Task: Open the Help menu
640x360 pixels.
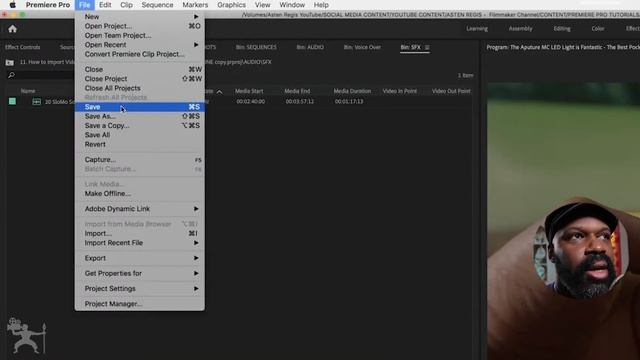Action: [x=321, y=5]
